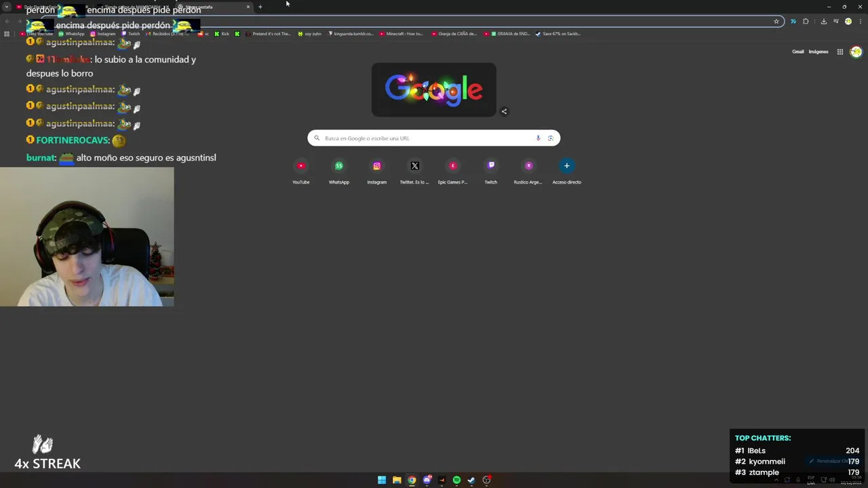Image resolution: width=868 pixels, height=488 pixels.
Task: Share the Google doodle
Action: pyautogui.click(x=504, y=111)
